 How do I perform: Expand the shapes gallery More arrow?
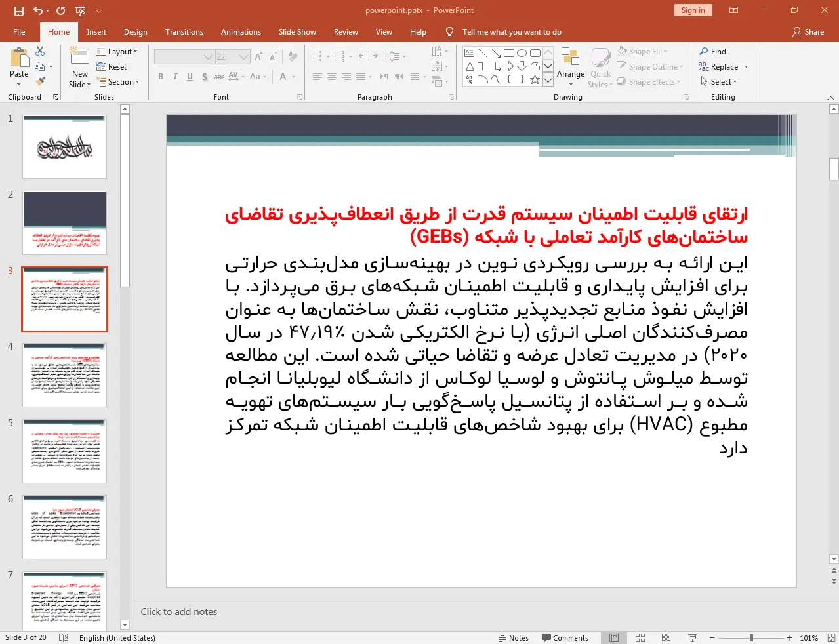click(x=548, y=81)
